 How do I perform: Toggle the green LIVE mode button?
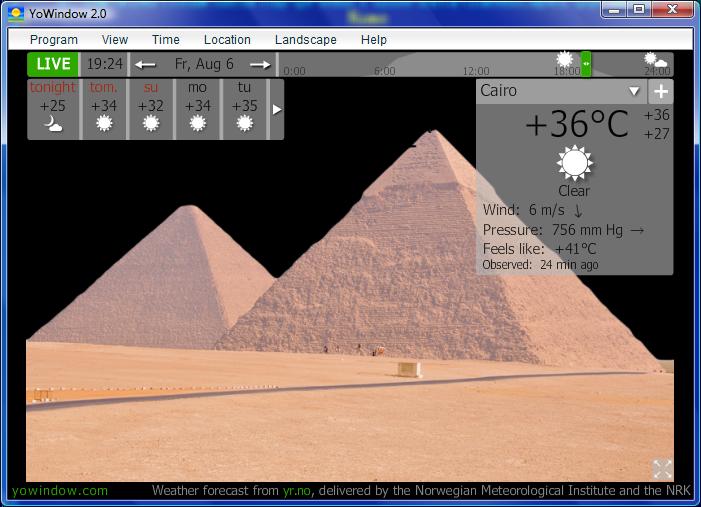coord(53,65)
